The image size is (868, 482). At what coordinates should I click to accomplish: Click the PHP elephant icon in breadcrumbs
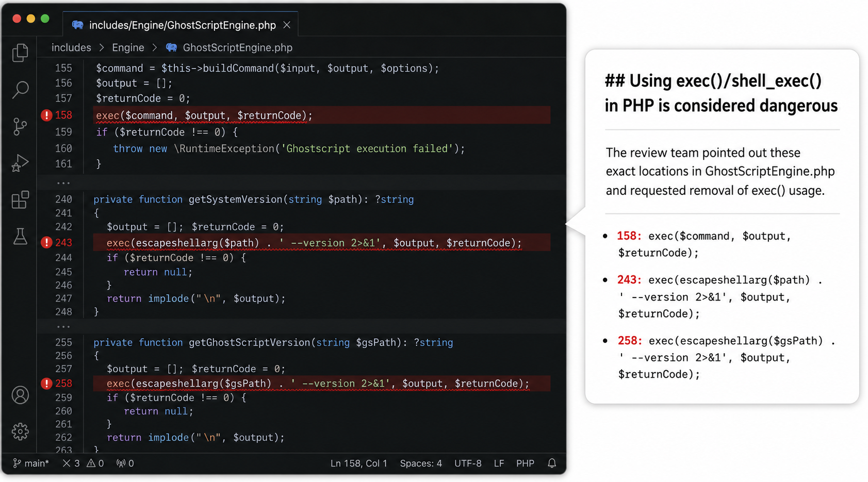point(172,47)
